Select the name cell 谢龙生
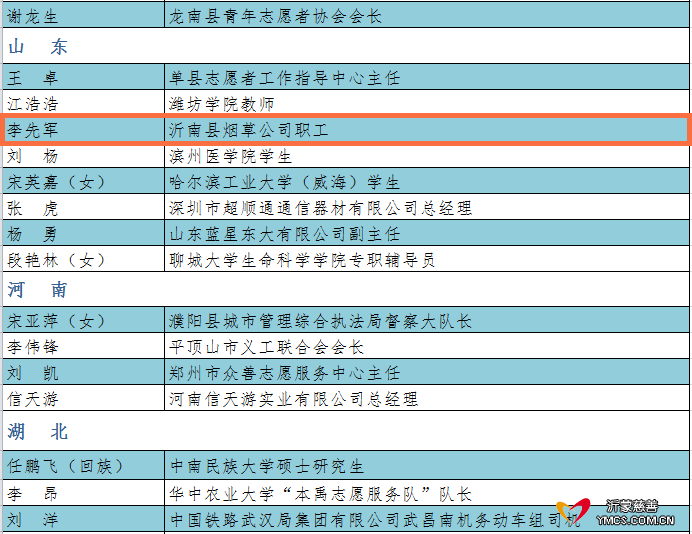Viewport: 692px width, 534px height. (x=83, y=15)
